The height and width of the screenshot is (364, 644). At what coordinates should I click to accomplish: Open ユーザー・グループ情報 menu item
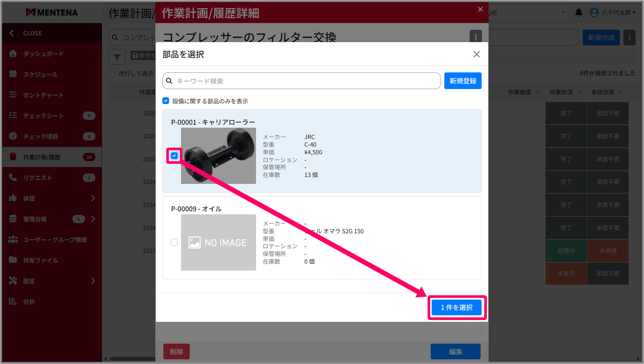pyautogui.click(x=55, y=240)
